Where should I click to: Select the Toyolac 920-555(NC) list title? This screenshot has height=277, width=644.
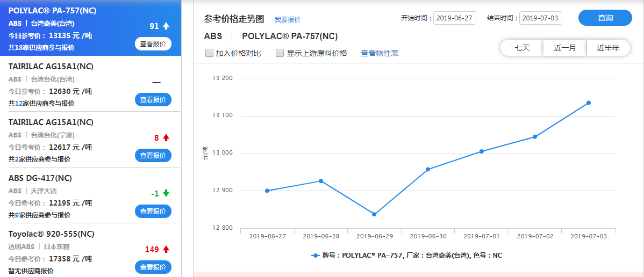52,234
